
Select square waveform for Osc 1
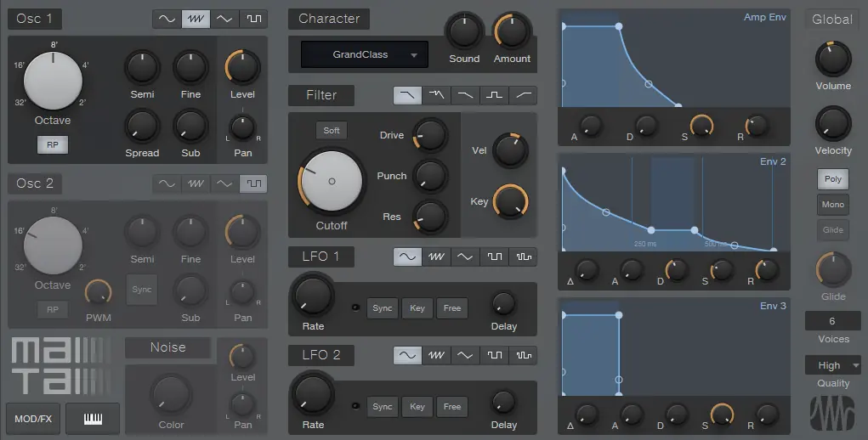tap(253, 19)
